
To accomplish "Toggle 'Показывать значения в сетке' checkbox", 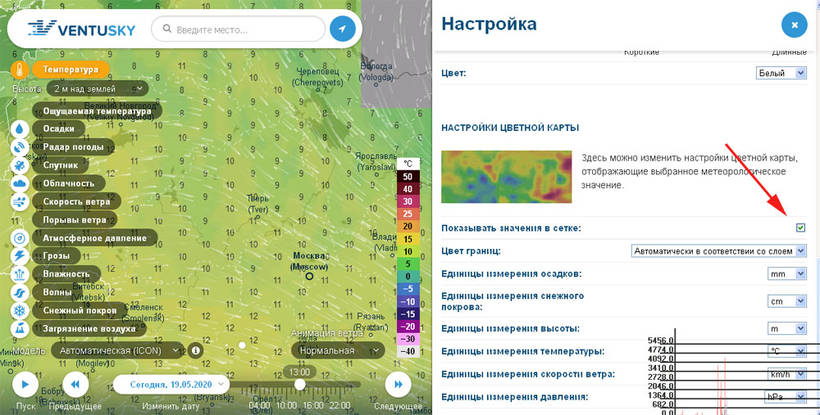I will tap(800, 228).
